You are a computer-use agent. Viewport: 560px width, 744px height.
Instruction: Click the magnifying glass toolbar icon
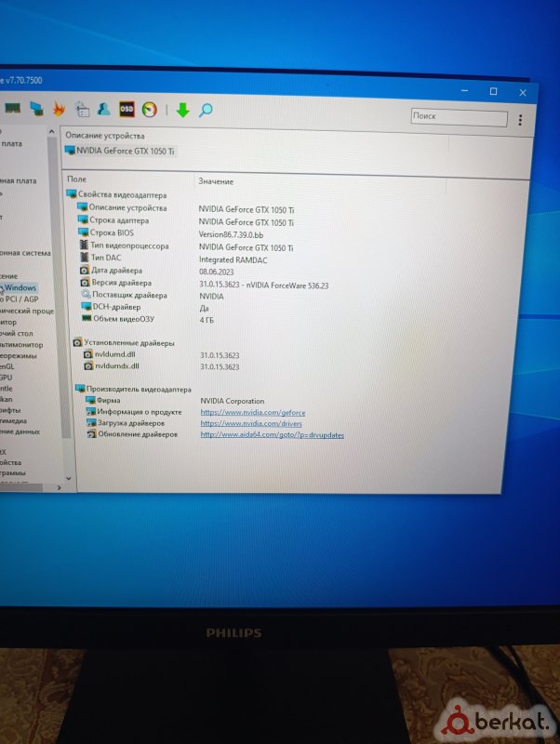206,111
